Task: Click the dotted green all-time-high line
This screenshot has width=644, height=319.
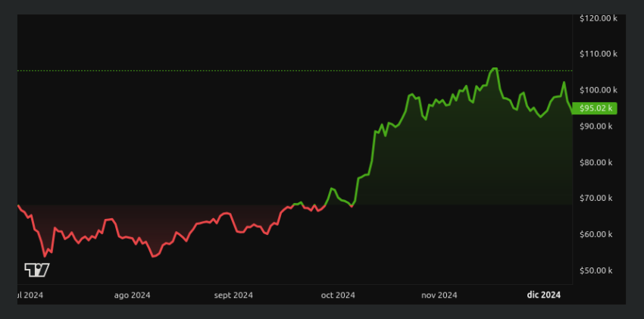Action: point(295,70)
